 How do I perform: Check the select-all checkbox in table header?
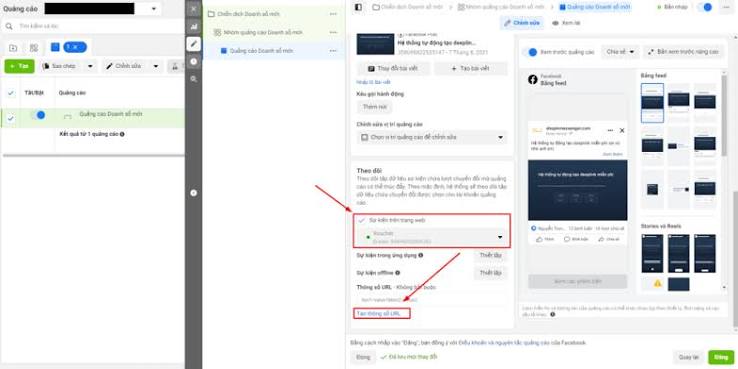[11, 93]
